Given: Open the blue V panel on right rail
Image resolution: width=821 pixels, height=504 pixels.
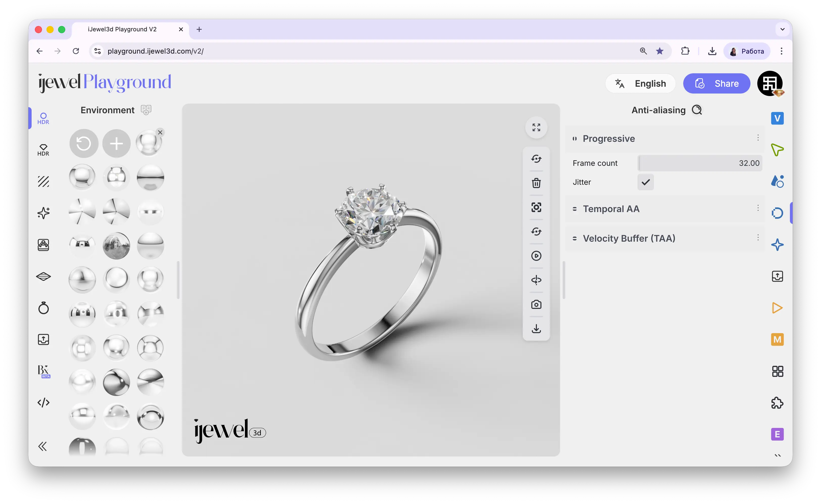Looking at the screenshot, I should click(x=777, y=118).
